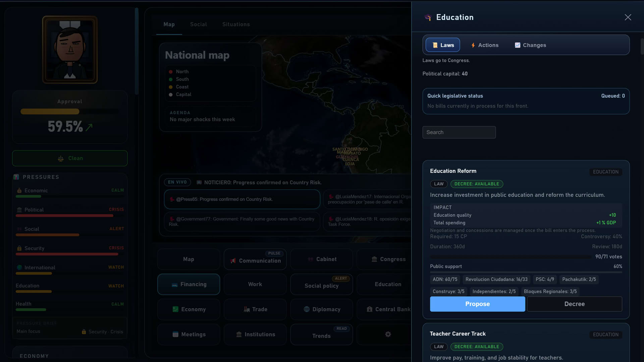
Task: Switch to the Laws tab
Action: [443, 45]
